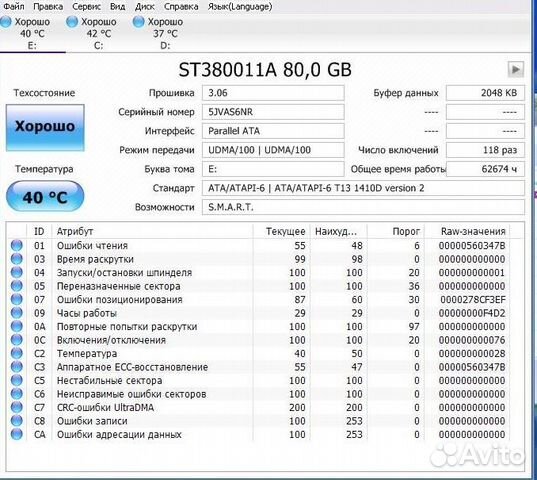
Task: Click status icon for Нестабильные сектора
Action: 16,380
